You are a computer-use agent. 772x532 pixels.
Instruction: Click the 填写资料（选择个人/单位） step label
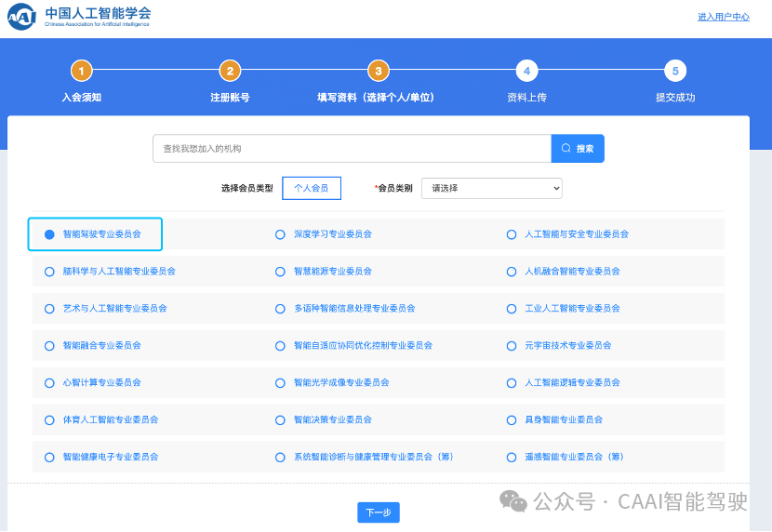tap(376, 98)
